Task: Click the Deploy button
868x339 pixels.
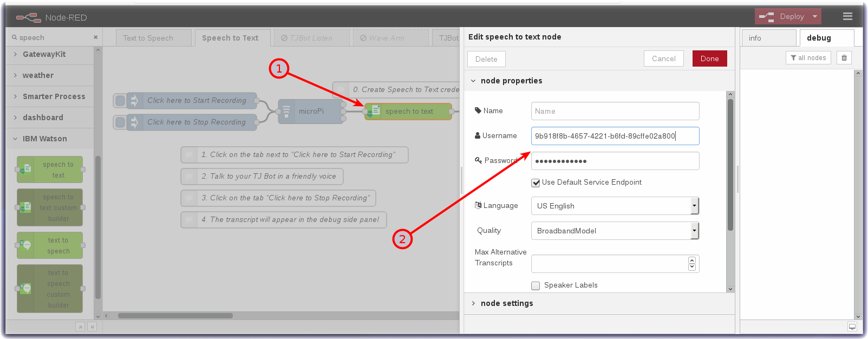Action: [782, 17]
